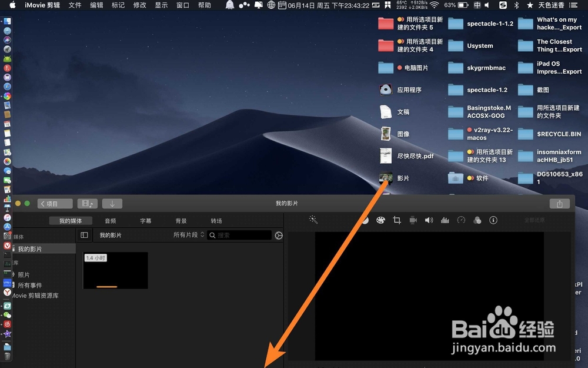Open the clip appearance gear dropdown
Screen dimensions: 588x368
pyautogui.click(x=278, y=234)
